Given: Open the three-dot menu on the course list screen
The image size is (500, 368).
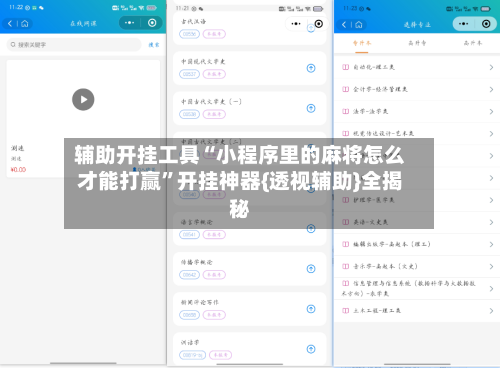Looking at the screenshot, I should (296, 24).
